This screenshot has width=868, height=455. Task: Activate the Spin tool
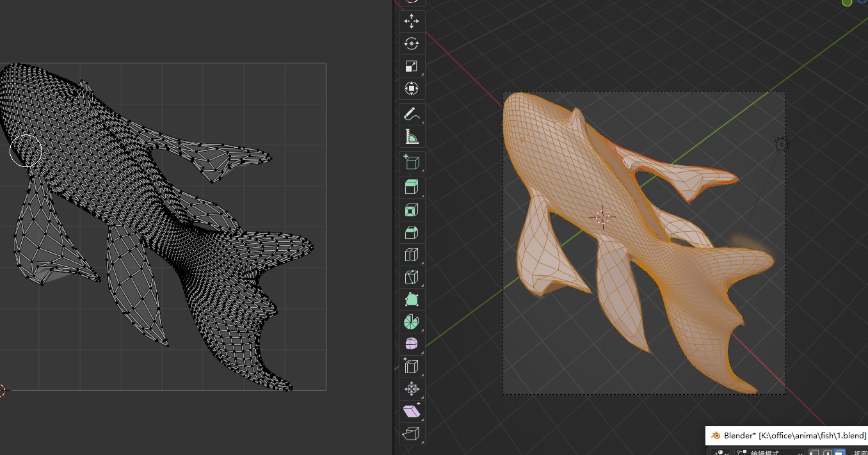click(412, 322)
